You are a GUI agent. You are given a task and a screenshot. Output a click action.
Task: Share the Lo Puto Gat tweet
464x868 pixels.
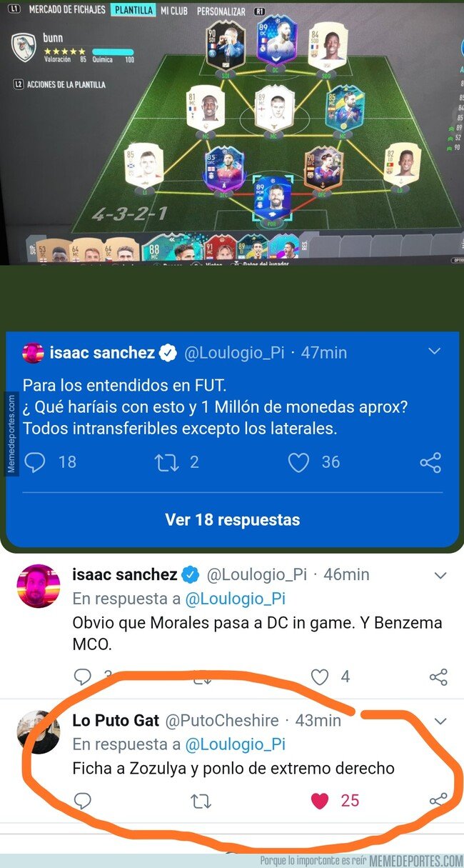tap(438, 801)
